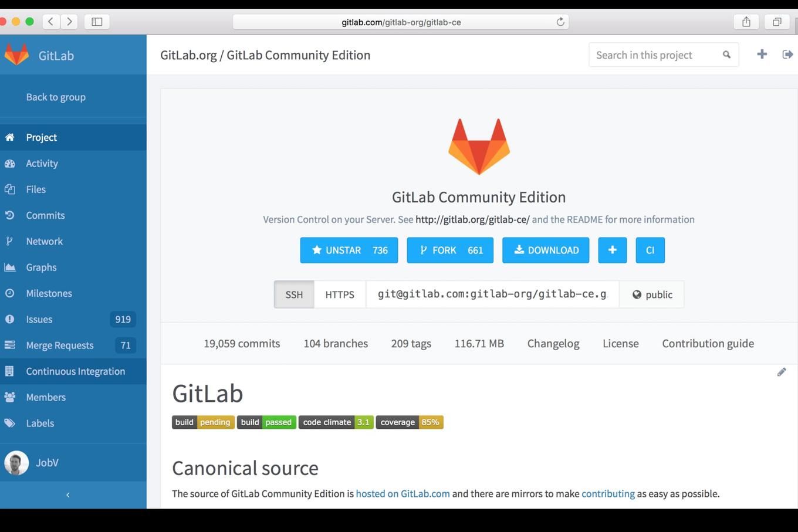The height and width of the screenshot is (532, 798).
Task: Click the Search in this project field
Action: pos(664,55)
